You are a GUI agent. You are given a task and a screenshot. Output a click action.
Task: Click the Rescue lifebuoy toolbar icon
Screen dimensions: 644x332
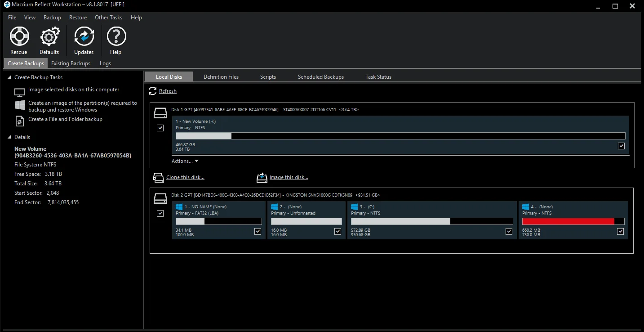pos(19,36)
